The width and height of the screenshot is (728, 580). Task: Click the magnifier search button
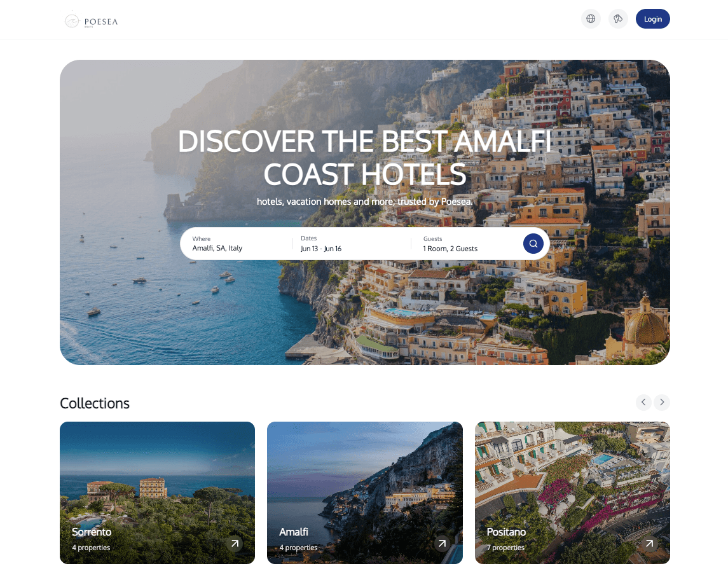pyautogui.click(x=533, y=244)
